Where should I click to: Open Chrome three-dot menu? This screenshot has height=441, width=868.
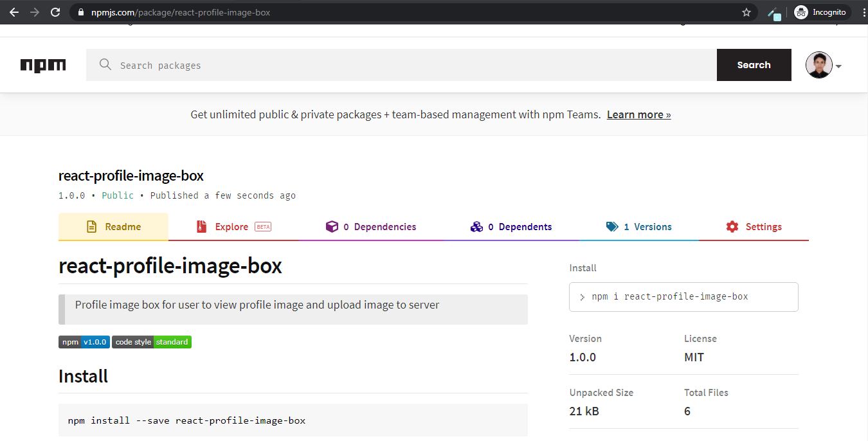pyautogui.click(x=863, y=12)
